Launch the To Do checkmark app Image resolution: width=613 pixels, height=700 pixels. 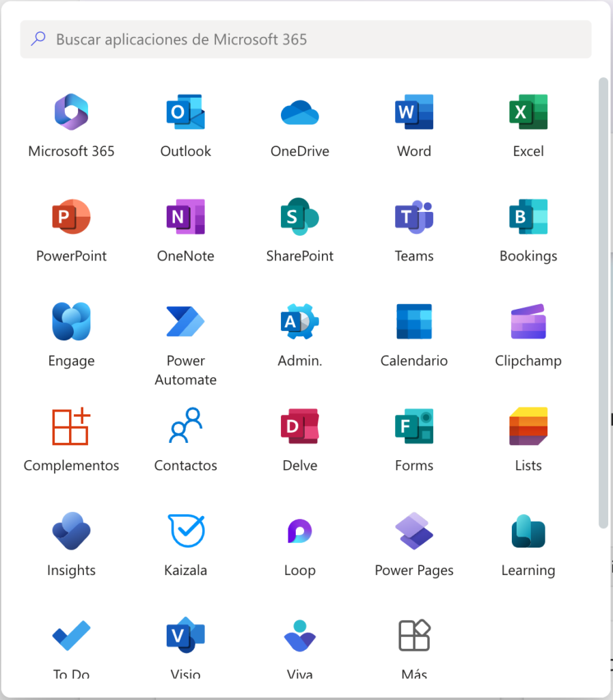click(x=71, y=636)
